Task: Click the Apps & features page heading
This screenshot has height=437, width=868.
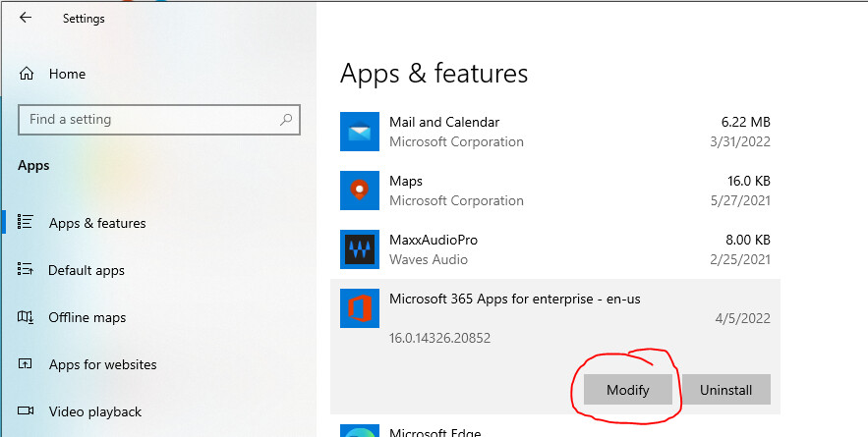Action: (x=434, y=74)
